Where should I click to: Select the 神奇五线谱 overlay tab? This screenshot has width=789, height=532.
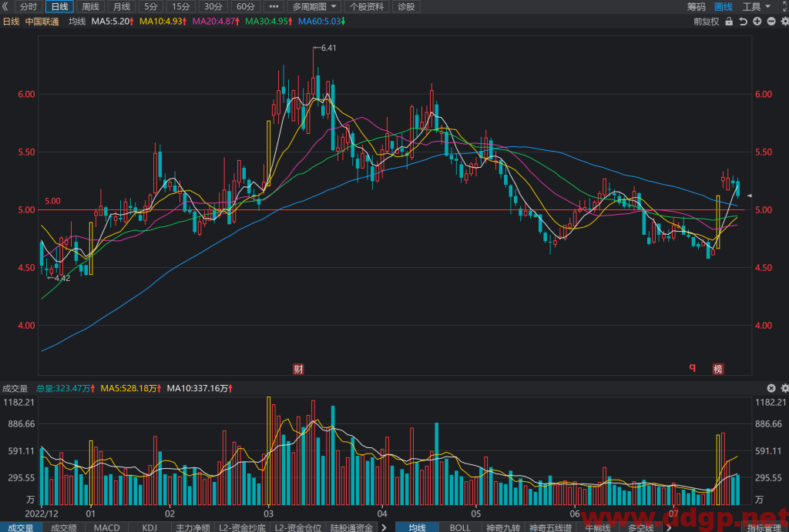(x=550, y=527)
